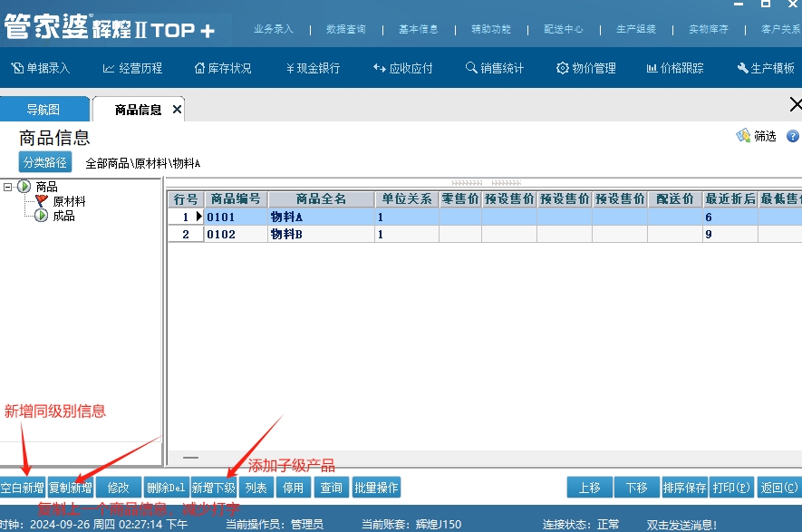Switch to the 商品信息 tab
This screenshot has height=532, width=802.
click(138, 110)
